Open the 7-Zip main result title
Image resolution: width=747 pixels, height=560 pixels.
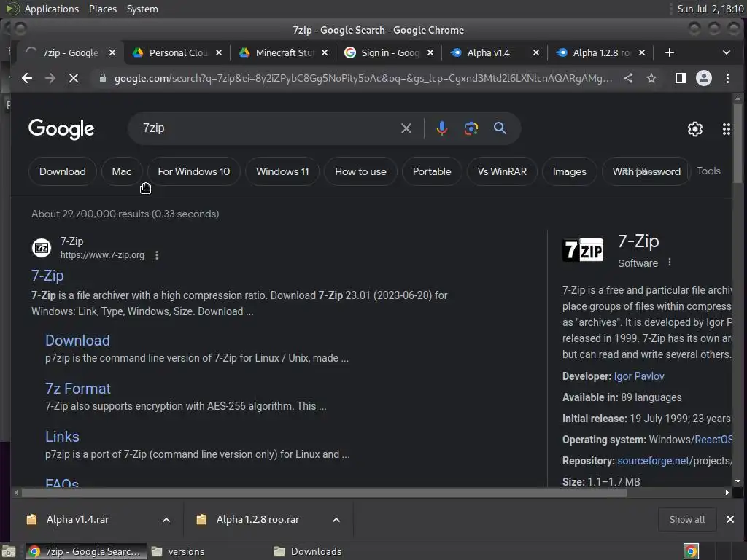[47, 276]
